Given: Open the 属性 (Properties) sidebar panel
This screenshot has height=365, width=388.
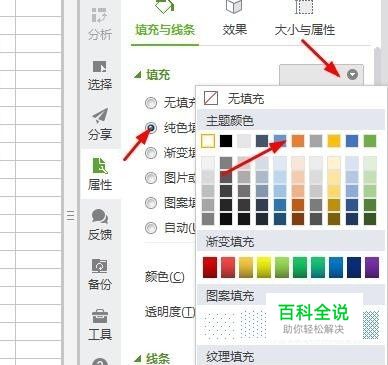Looking at the screenshot, I should pos(100,174).
